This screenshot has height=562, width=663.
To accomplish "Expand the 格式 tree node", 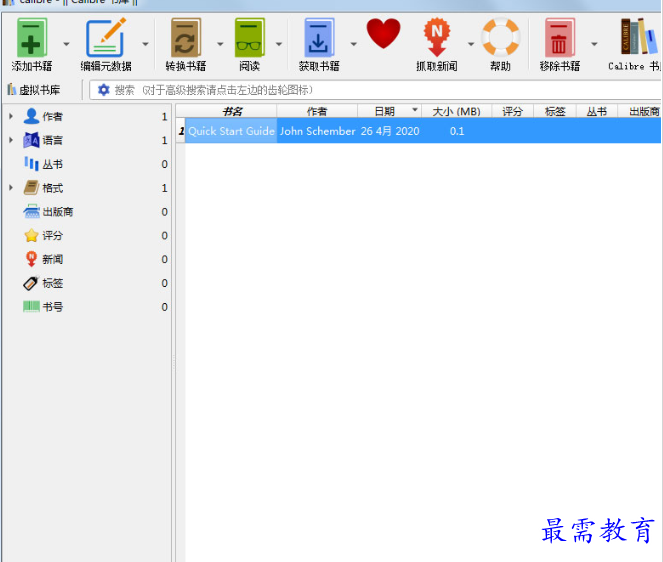I will pos(11,187).
